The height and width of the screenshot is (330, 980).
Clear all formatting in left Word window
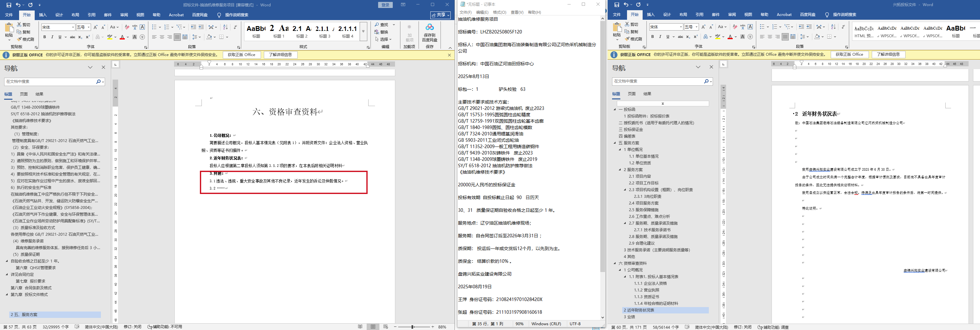point(127,27)
